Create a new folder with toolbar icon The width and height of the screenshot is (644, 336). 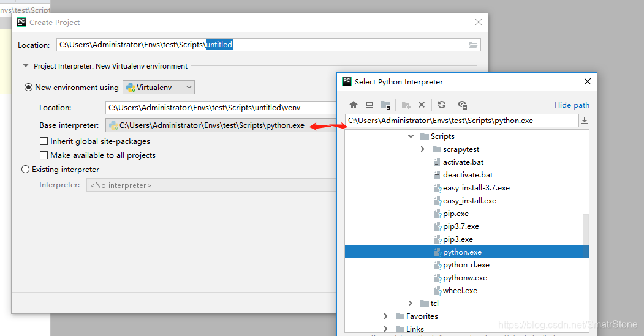[406, 105]
